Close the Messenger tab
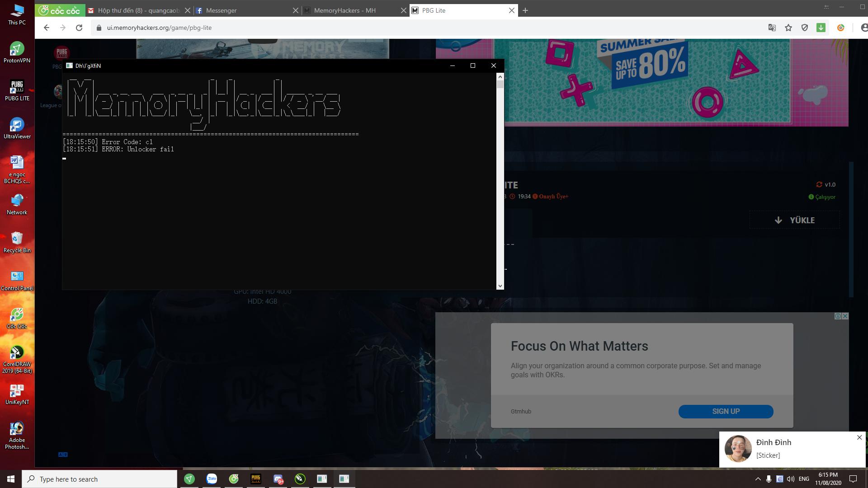This screenshot has height=488, width=868. click(x=296, y=10)
